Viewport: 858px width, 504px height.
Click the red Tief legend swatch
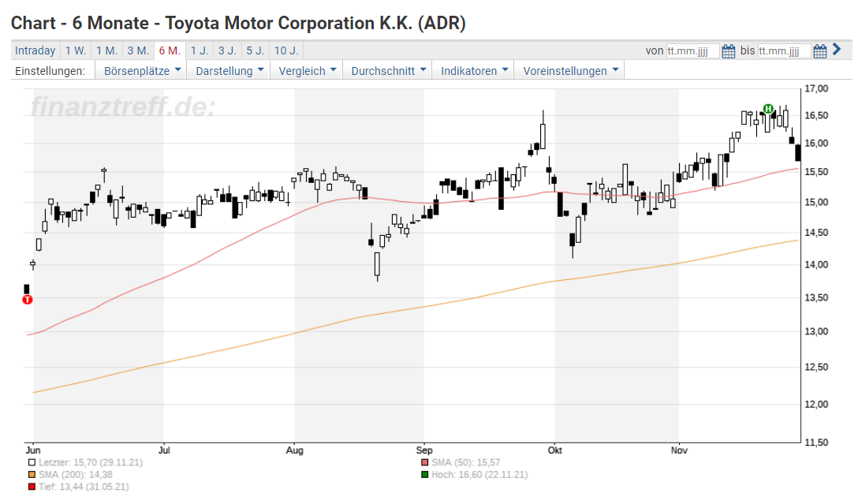tap(32, 487)
